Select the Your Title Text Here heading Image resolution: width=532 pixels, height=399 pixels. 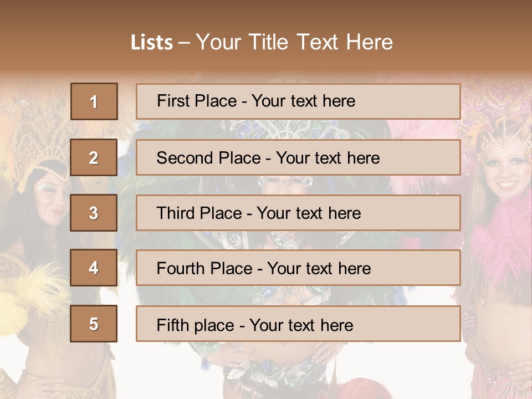point(294,42)
